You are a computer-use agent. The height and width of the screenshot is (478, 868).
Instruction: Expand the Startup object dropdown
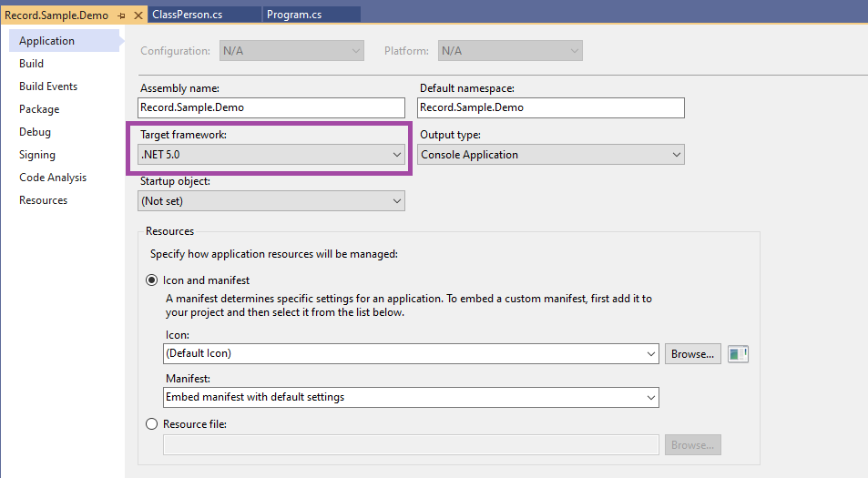pos(271,200)
